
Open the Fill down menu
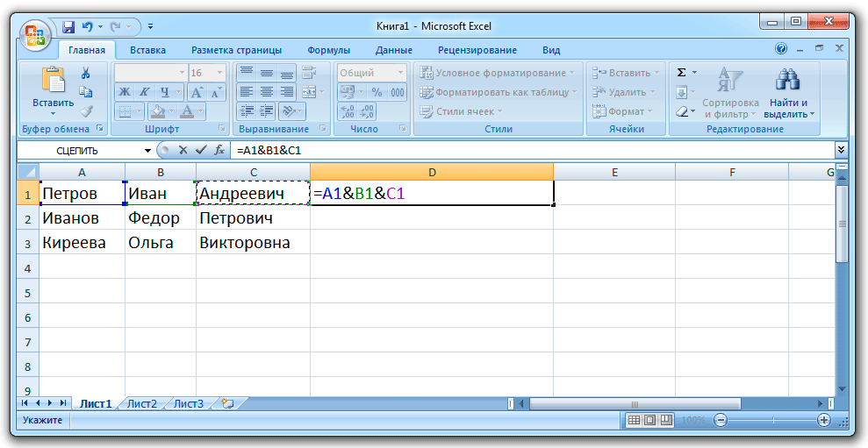pyautogui.click(x=685, y=92)
